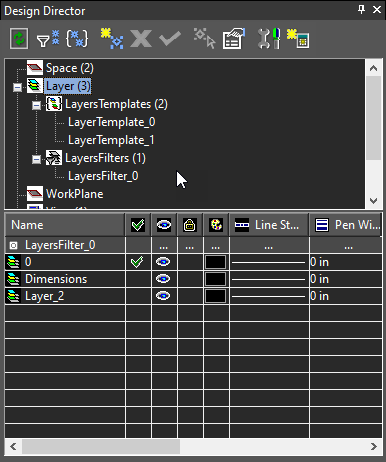Click the active checkmark of layer 0
The width and height of the screenshot is (386, 462).
(x=137, y=262)
